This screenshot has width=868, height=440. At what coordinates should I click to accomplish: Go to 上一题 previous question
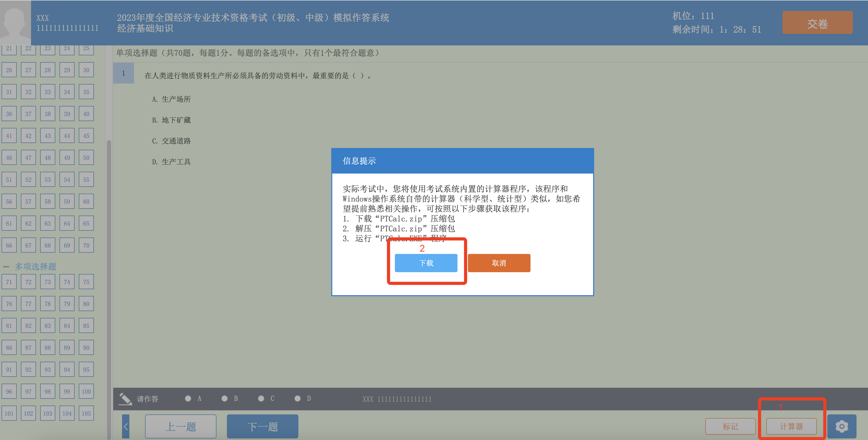click(x=180, y=426)
